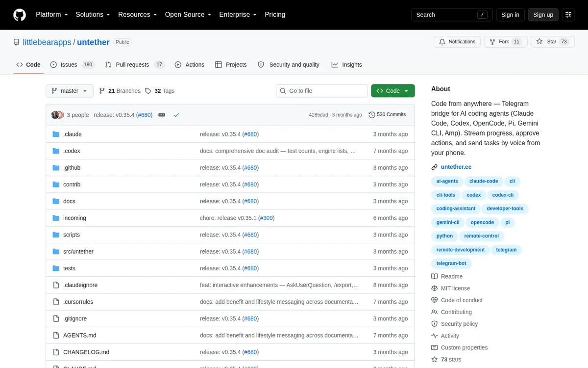Click the src/untether folder icon

point(56,252)
